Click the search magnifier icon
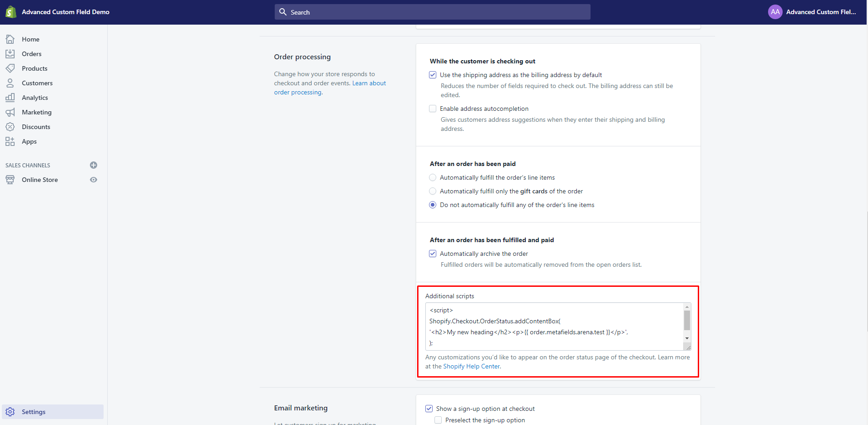This screenshot has height=425, width=868. [x=283, y=12]
